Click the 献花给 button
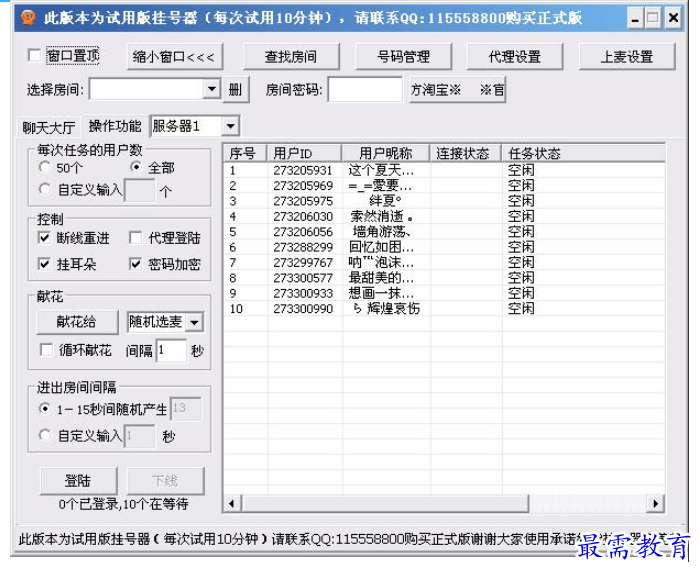This screenshot has height=578, width=699. click(x=77, y=322)
